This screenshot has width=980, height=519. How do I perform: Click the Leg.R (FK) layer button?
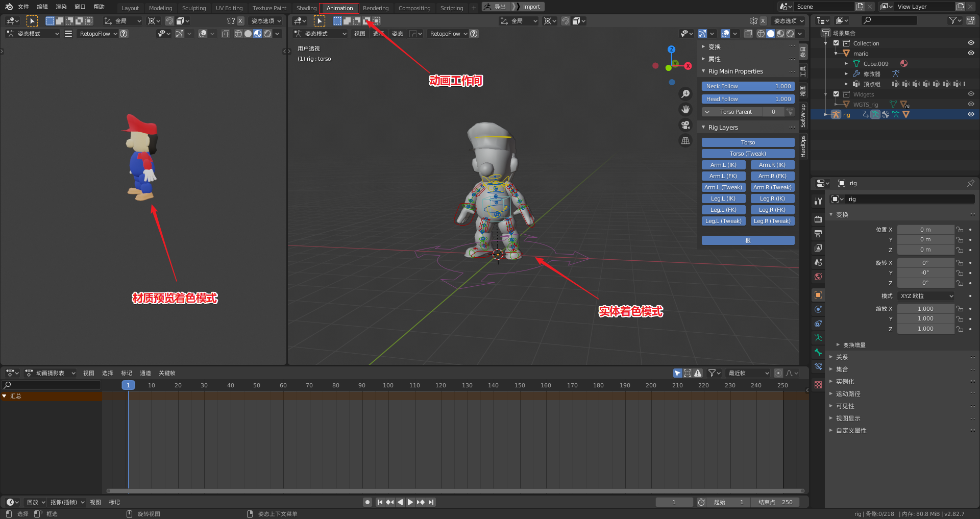772,210
